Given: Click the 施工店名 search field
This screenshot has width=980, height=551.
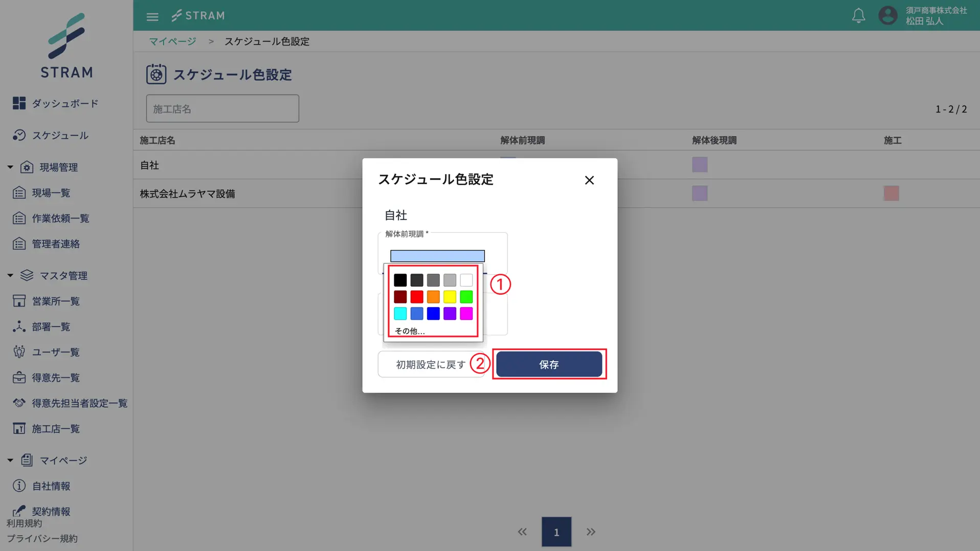Looking at the screenshot, I should click(222, 108).
